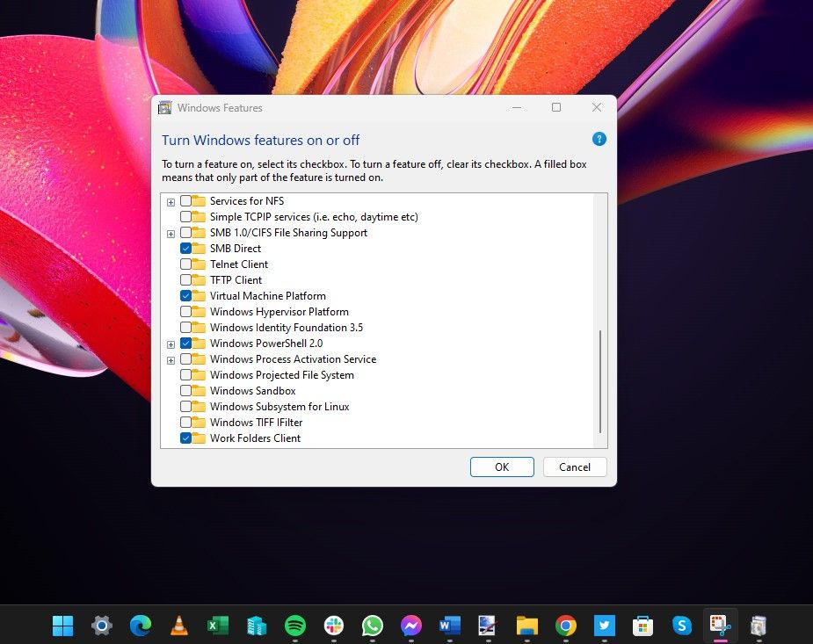Expand SMB 1.0/CIFS File Sharing Support

(171, 233)
